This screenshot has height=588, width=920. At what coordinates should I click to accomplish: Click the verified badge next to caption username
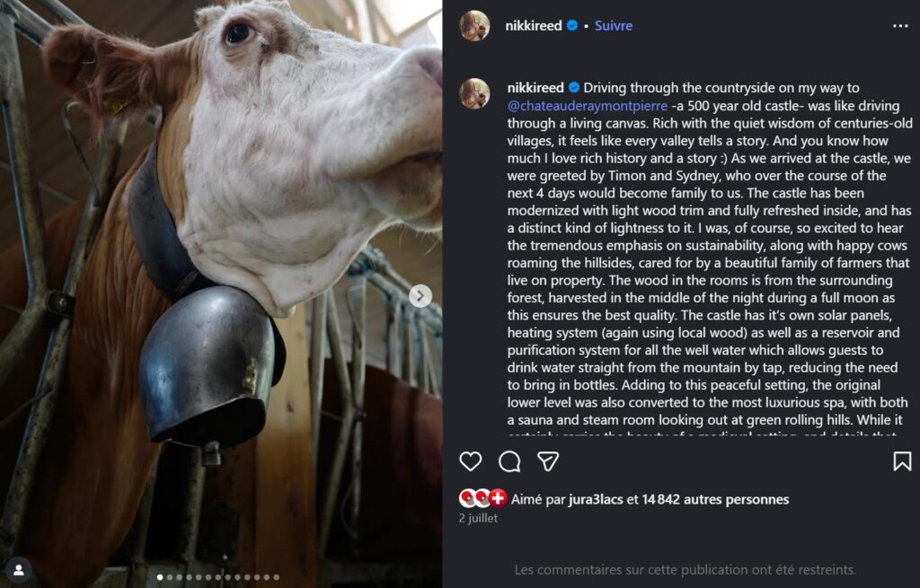572,88
